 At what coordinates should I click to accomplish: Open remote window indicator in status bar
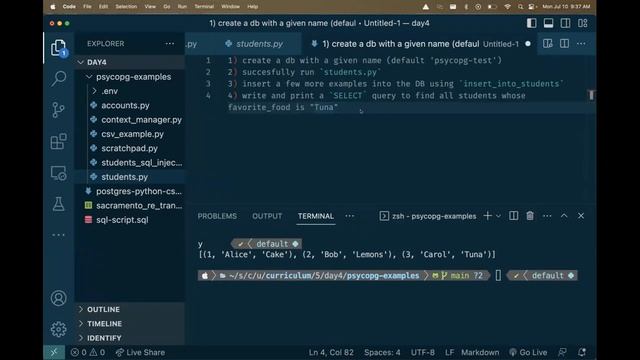(x=54, y=352)
